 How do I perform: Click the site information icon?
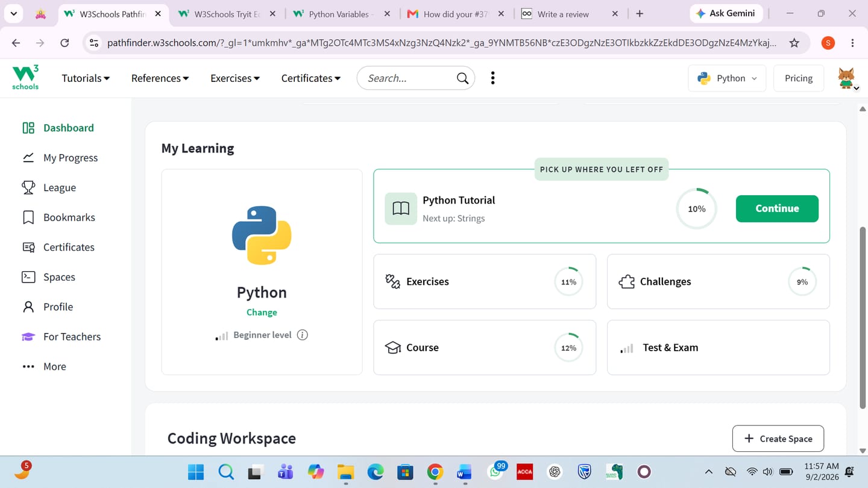(93, 43)
